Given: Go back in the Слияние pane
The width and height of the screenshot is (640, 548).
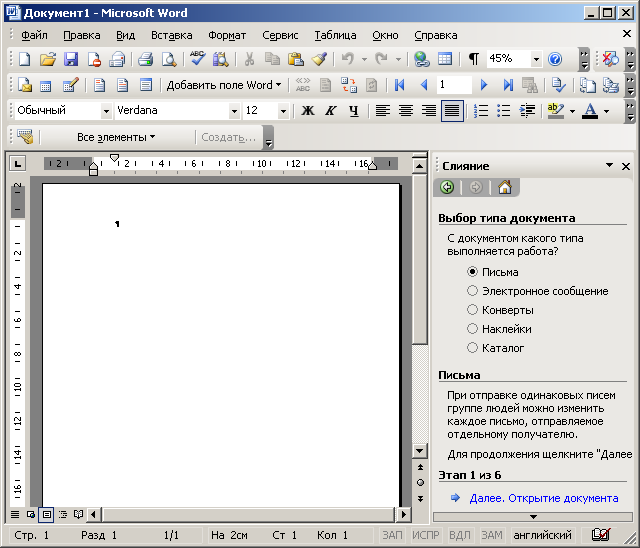Looking at the screenshot, I should 447,187.
